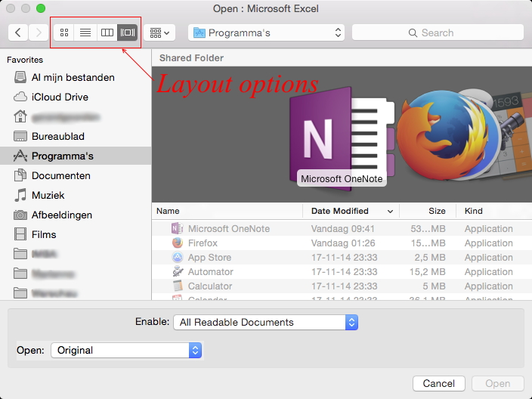
Task: Click the OneNote icon in list
Action: tap(177, 228)
